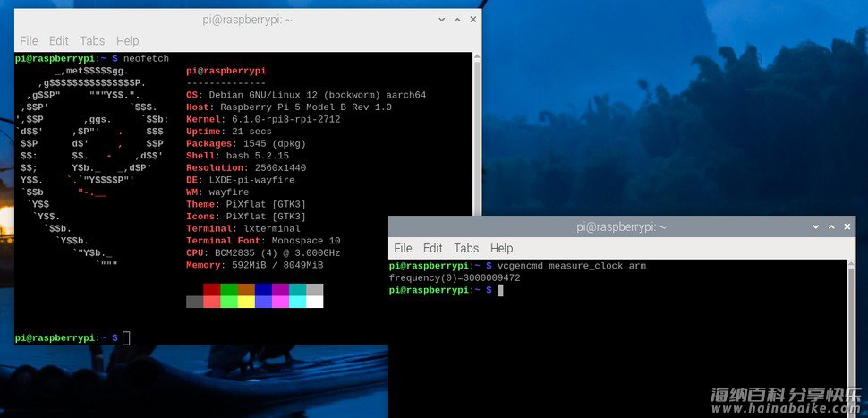Click the Shell line bash 5.2.15
Screen dimensions: 868x418
237,156
